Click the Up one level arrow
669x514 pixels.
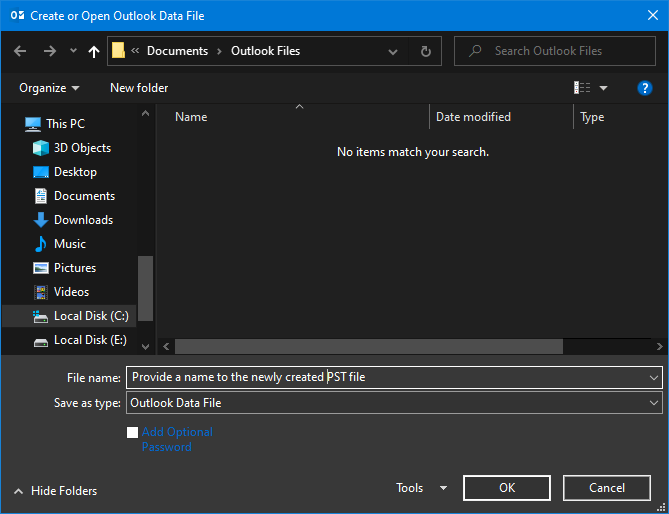coord(94,51)
